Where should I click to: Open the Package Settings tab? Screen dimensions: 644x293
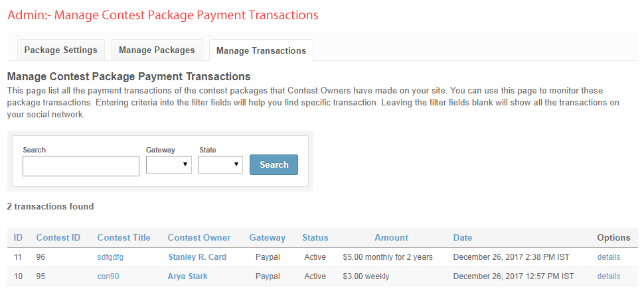tap(60, 50)
